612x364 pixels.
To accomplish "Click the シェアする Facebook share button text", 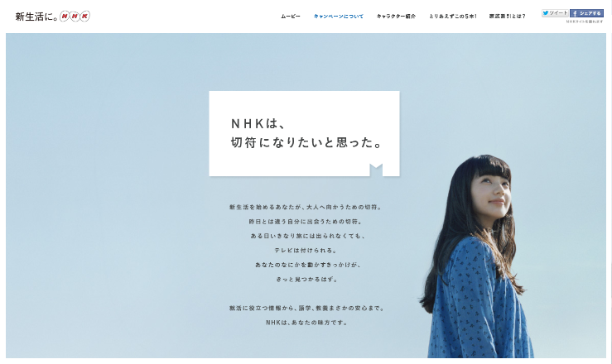I will [590, 13].
